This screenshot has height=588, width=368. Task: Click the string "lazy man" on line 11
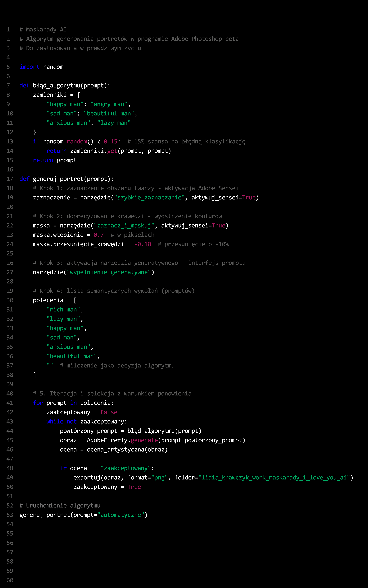[114, 123]
